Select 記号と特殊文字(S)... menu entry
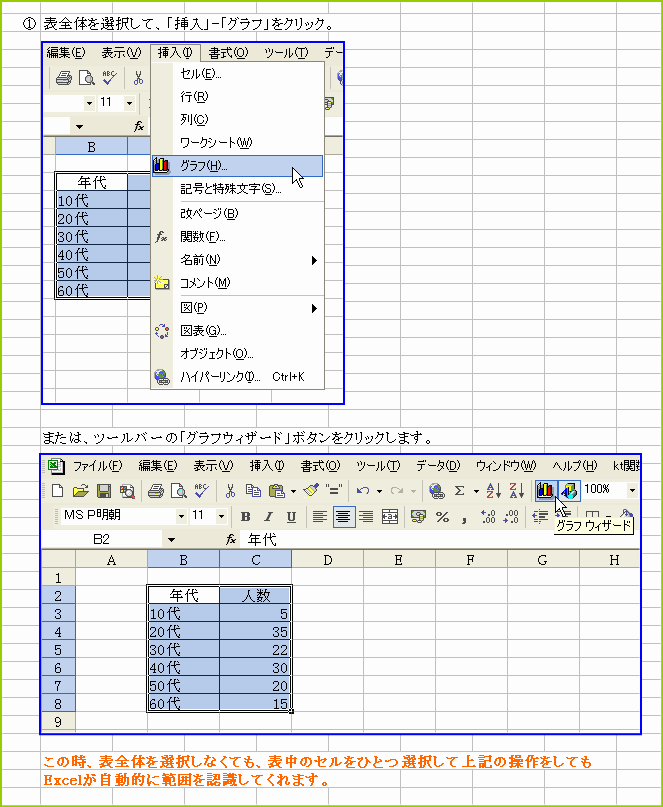This screenshot has width=663, height=807. [x=237, y=189]
